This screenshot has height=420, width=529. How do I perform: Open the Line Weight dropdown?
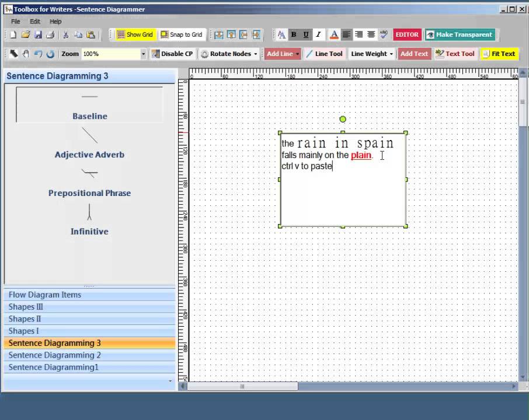tap(372, 54)
